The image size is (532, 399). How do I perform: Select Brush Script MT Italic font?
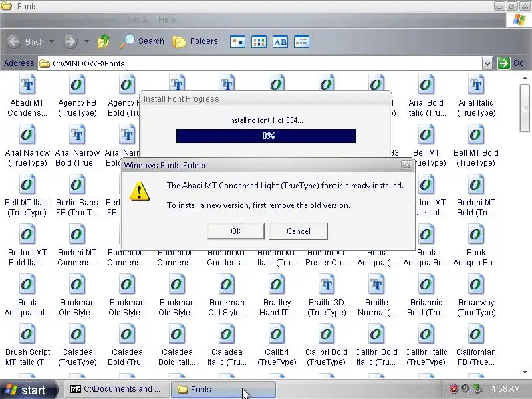27,345
